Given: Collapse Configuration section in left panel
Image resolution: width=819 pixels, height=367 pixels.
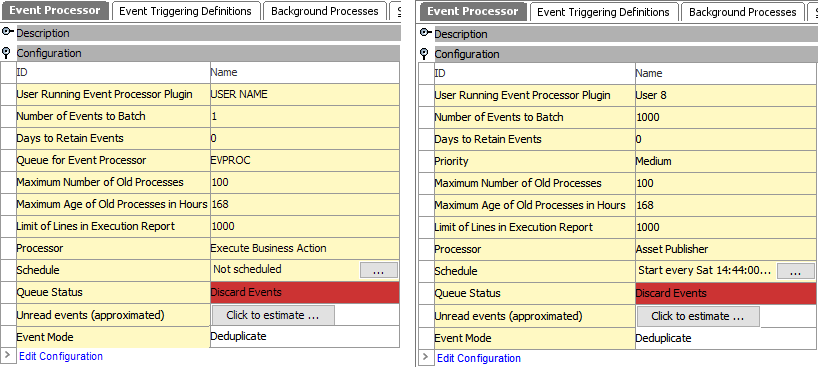Looking at the screenshot, I should pos(7,53).
